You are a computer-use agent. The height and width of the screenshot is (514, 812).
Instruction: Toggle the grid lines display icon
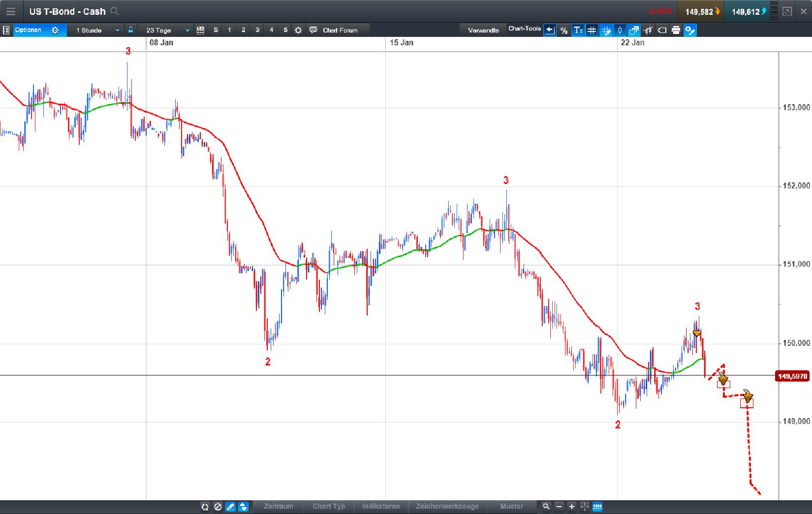pyautogui.click(x=591, y=30)
